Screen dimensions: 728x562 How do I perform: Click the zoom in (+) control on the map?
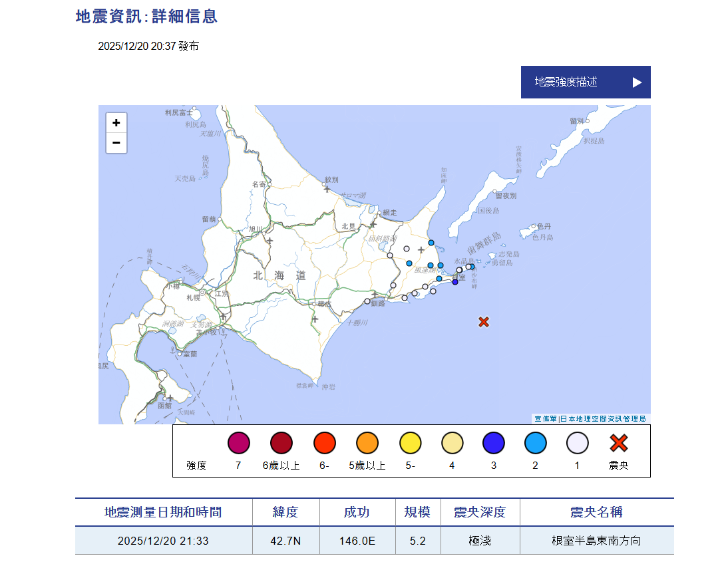(116, 122)
